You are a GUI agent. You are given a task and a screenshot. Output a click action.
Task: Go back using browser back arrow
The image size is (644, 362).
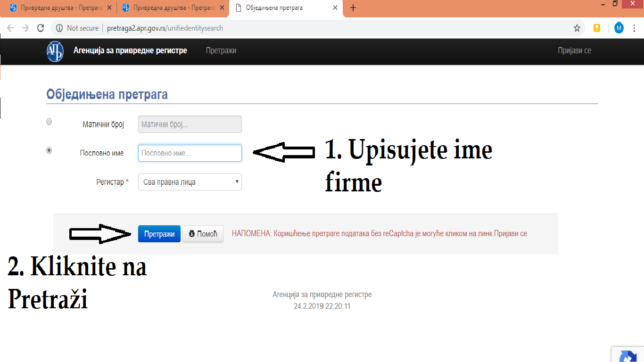pyautogui.click(x=10, y=28)
